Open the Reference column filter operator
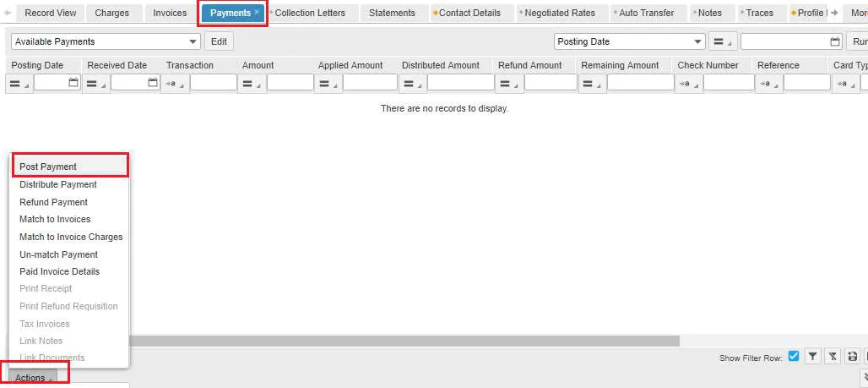This screenshot has width=868, height=388. coord(768,83)
